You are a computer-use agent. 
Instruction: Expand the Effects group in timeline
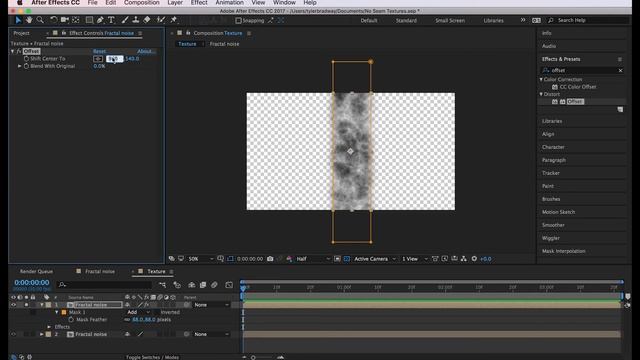(x=49, y=327)
